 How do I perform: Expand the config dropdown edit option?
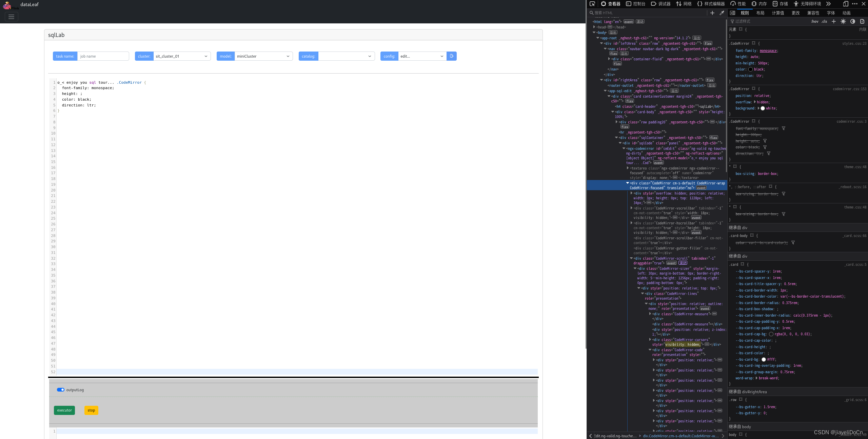(x=440, y=56)
